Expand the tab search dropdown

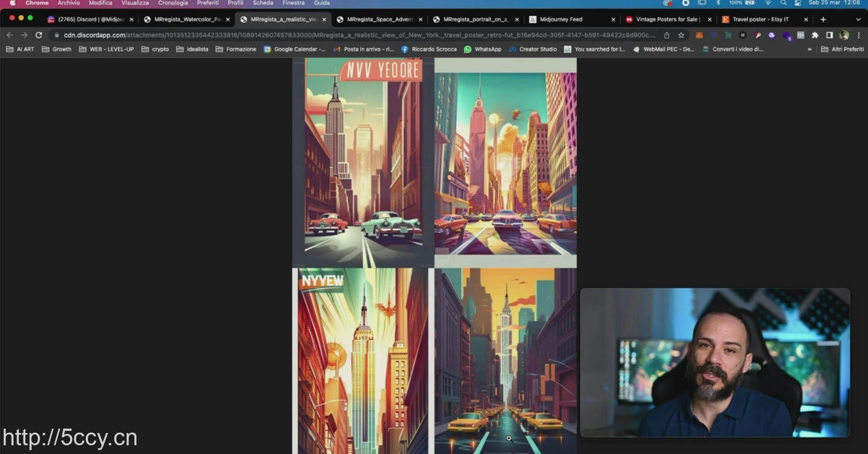tap(858, 19)
